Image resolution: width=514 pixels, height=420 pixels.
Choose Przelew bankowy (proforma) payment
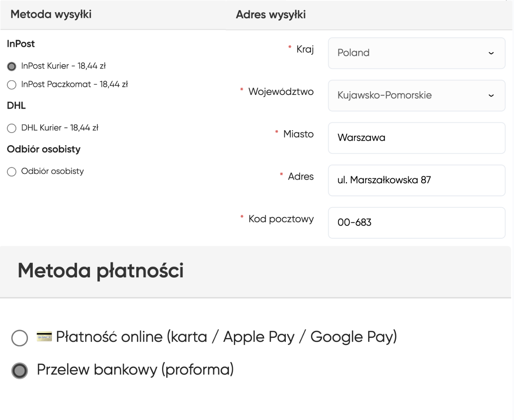[x=19, y=371]
